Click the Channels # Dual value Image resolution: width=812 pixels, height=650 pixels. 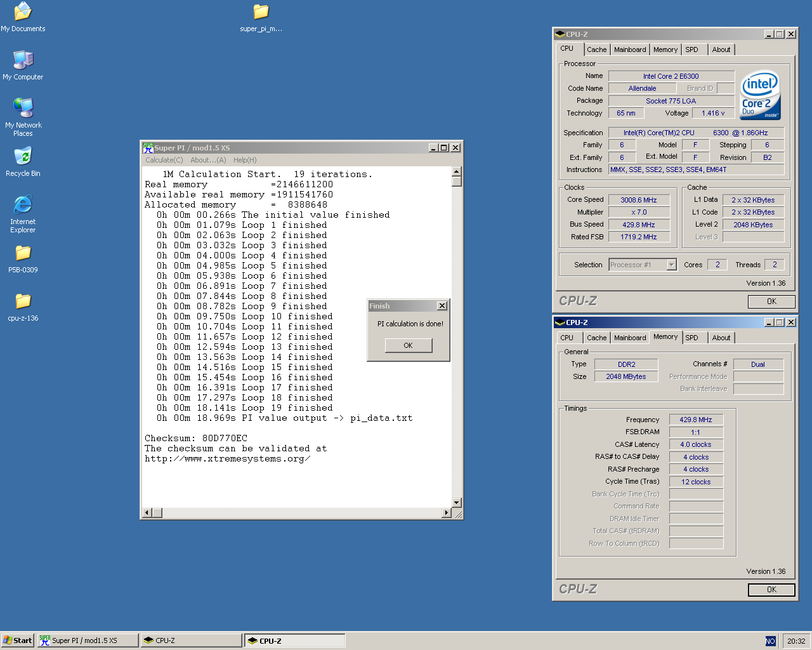(758, 364)
